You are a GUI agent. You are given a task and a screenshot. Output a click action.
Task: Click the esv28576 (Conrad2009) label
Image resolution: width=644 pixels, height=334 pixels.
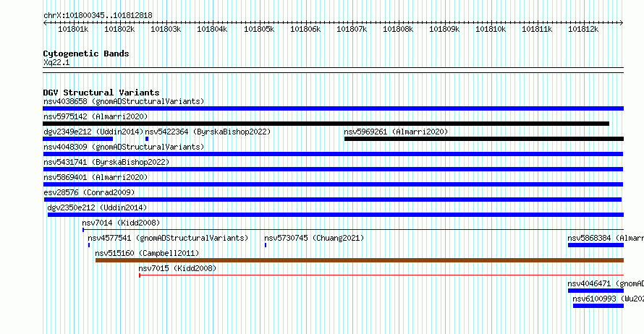[x=89, y=192]
